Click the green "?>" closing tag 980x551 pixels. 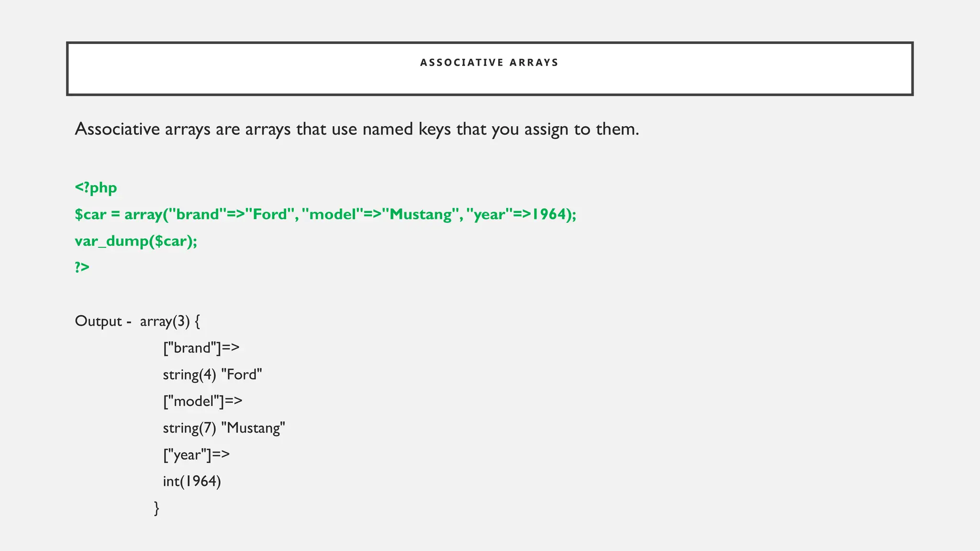82,267
